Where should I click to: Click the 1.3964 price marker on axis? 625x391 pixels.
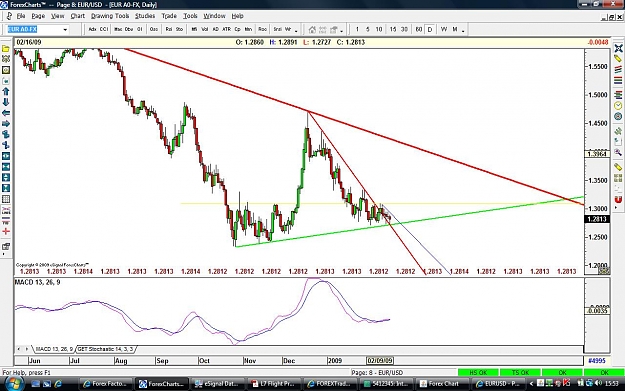click(x=597, y=154)
